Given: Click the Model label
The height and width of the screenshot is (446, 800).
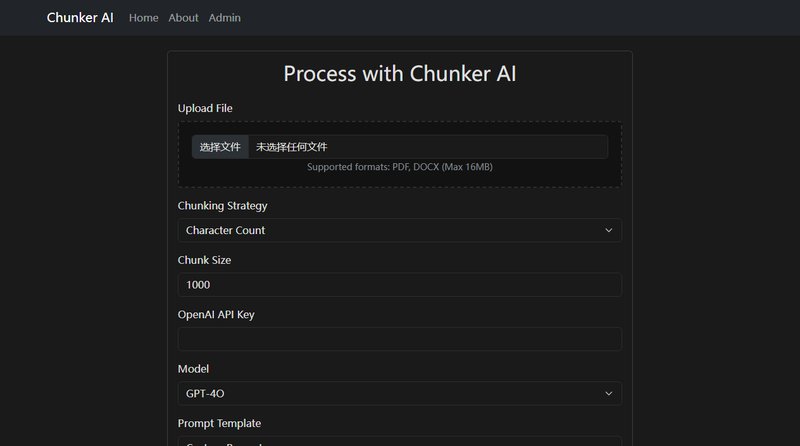Looking at the screenshot, I should (x=193, y=368).
